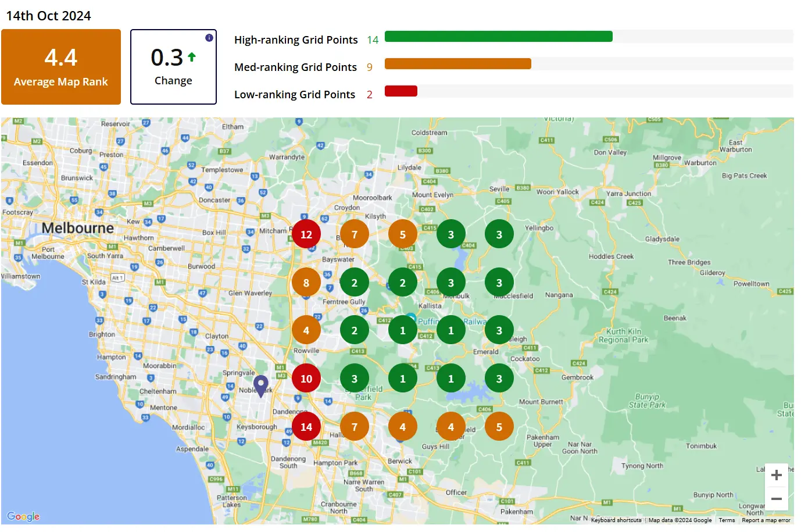The width and height of the screenshot is (801, 532).
Task: Open Keyboard shortcuts on the map
Action: pyautogui.click(x=616, y=520)
